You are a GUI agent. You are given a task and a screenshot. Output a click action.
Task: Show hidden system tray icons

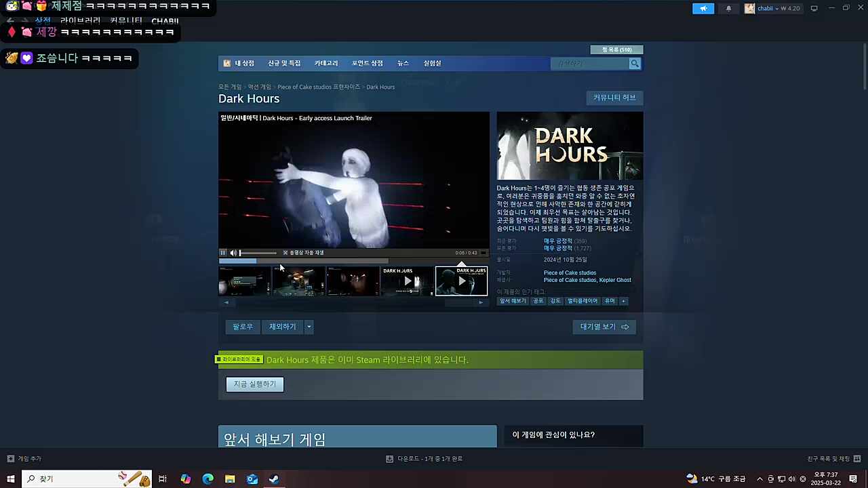point(759,479)
